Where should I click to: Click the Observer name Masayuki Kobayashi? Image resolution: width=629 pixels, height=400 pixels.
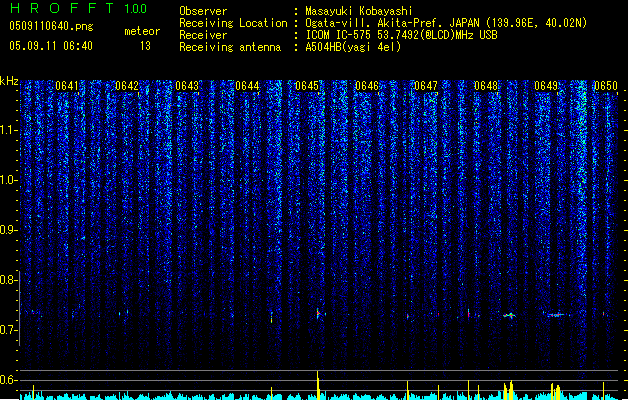(x=359, y=11)
